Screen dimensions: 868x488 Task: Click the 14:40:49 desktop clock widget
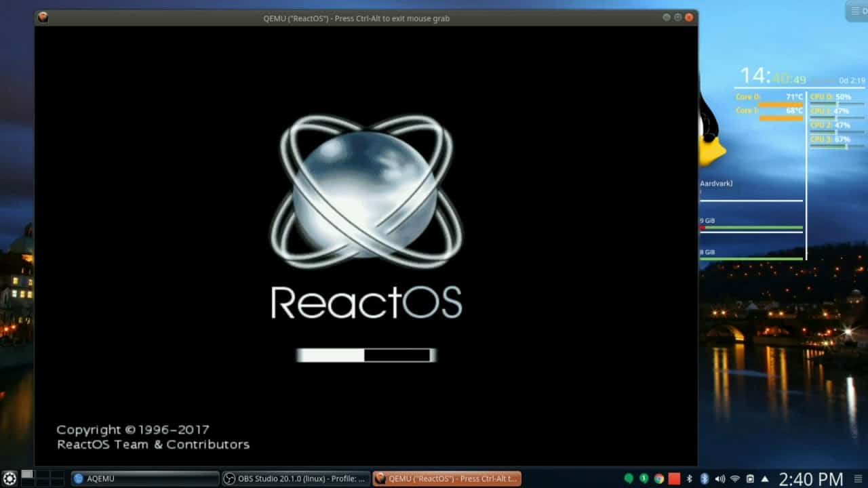773,77
